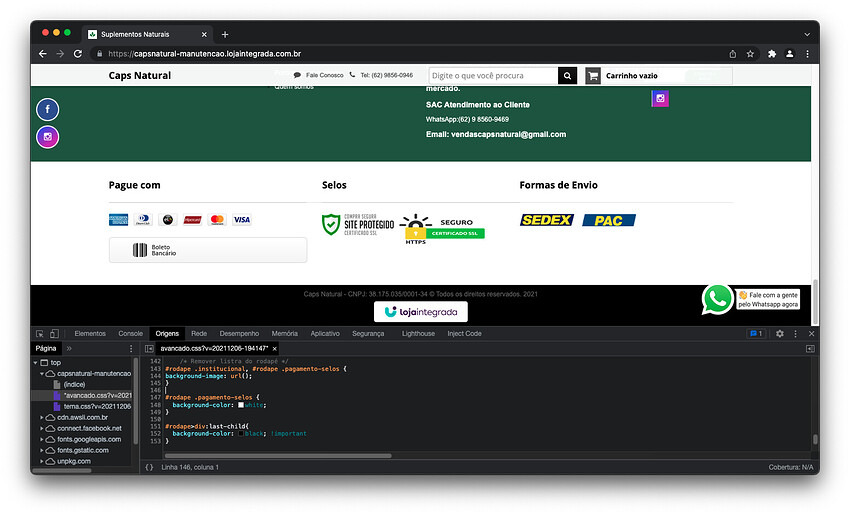Expand the cdn.awsli.com.br node
The image size is (850, 514).
click(42, 417)
